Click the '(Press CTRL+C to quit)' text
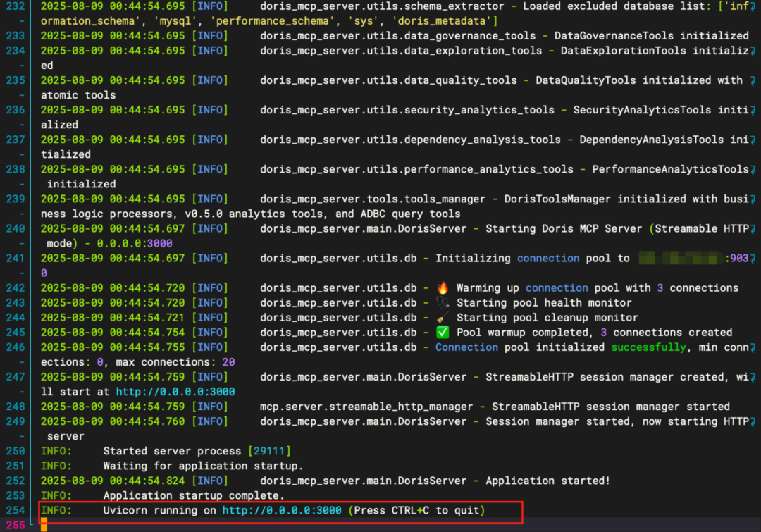 click(x=416, y=511)
